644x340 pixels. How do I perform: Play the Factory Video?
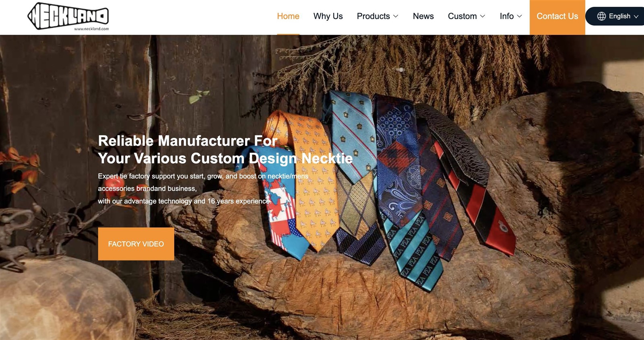(136, 244)
